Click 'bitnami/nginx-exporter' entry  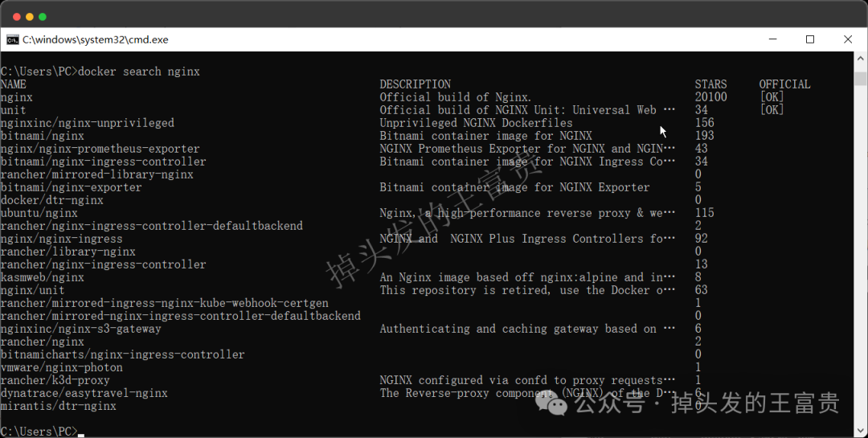pos(72,187)
